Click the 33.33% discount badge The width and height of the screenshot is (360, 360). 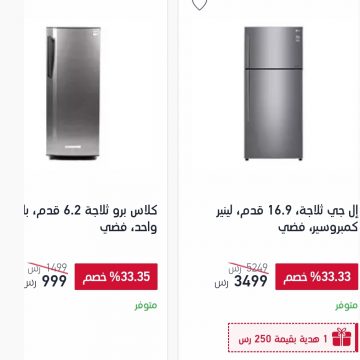(316, 277)
